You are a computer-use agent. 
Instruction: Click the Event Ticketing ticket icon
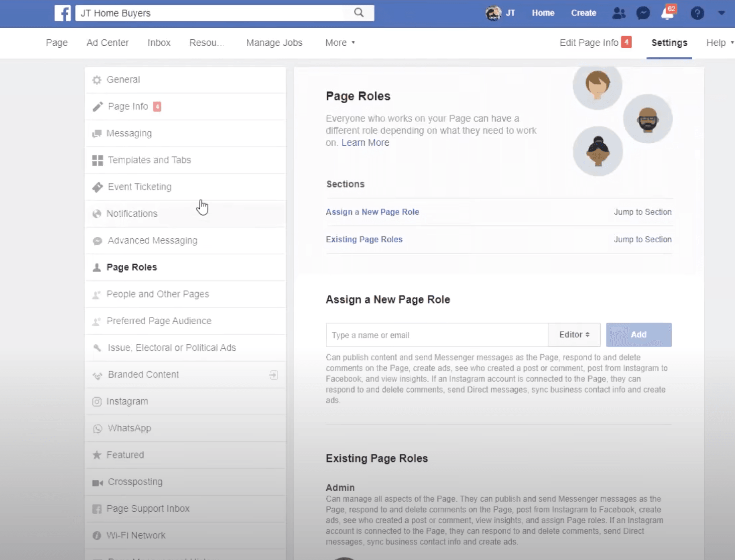[98, 187]
